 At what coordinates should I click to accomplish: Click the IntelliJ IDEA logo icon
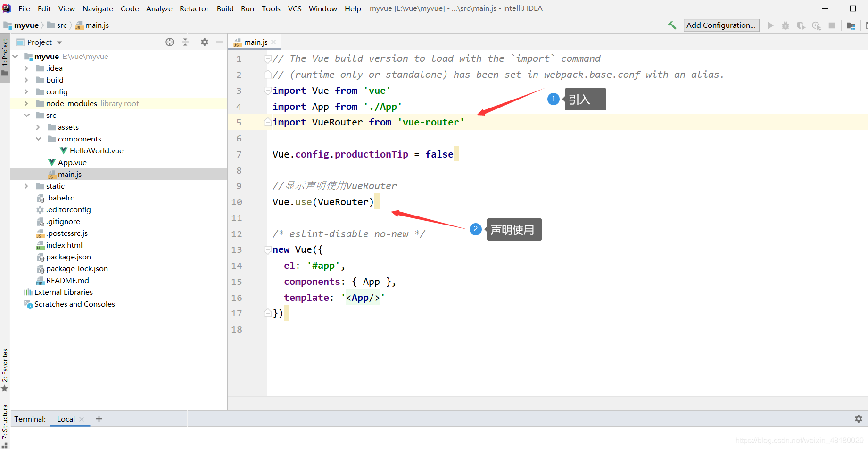[x=7, y=8]
